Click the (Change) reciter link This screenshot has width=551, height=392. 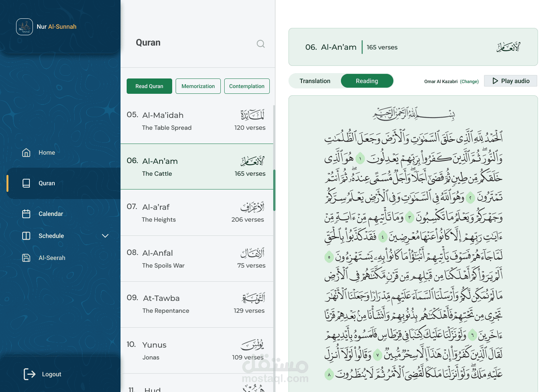(x=469, y=82)
